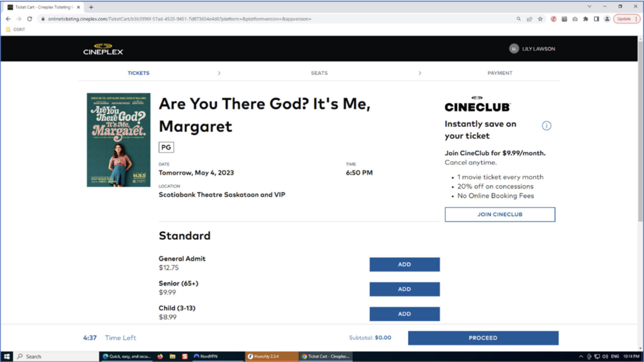Screen dimensions: 644x362
Task: Click the NordVPN taskbar item
Action: 206,356
